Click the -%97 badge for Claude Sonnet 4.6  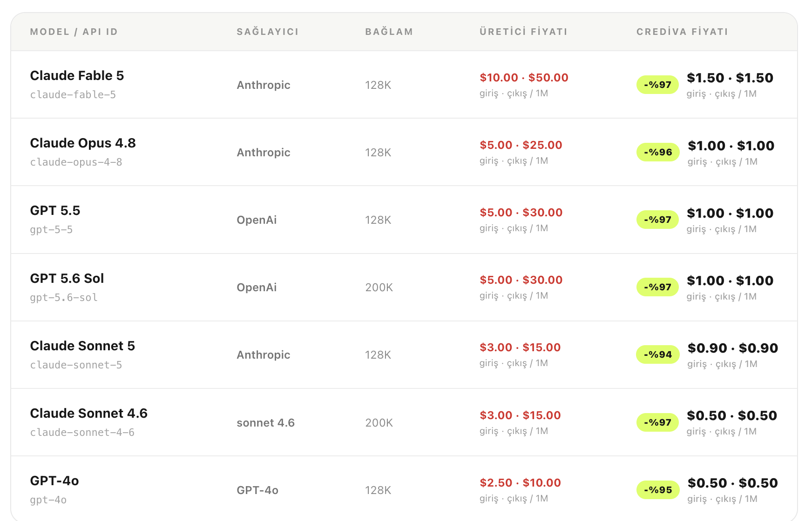[657, 422]
